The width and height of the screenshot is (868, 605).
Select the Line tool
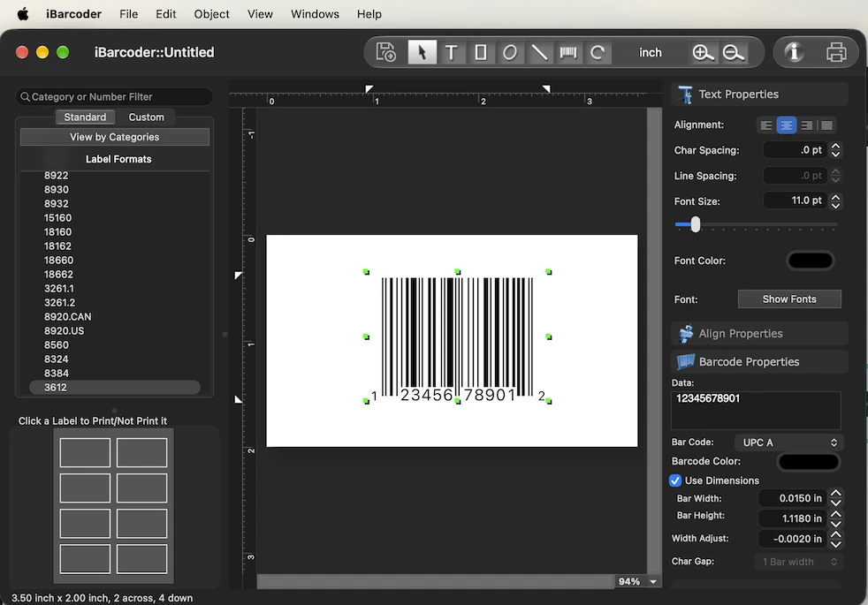click(539, 52)
